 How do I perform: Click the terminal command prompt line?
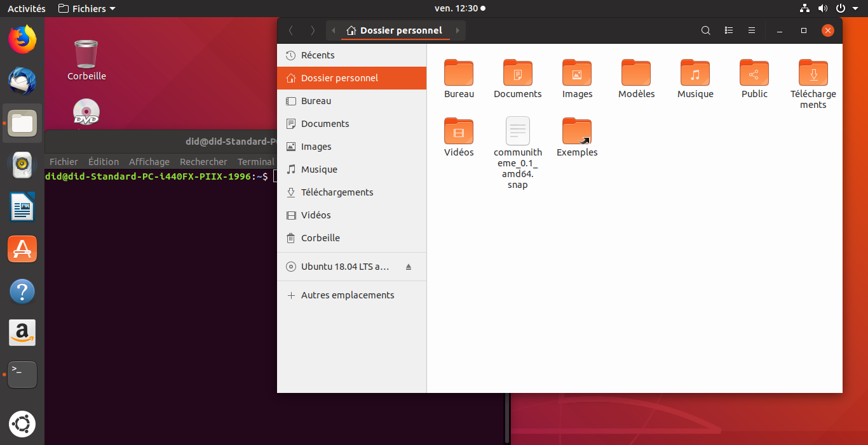coord(161,176)
